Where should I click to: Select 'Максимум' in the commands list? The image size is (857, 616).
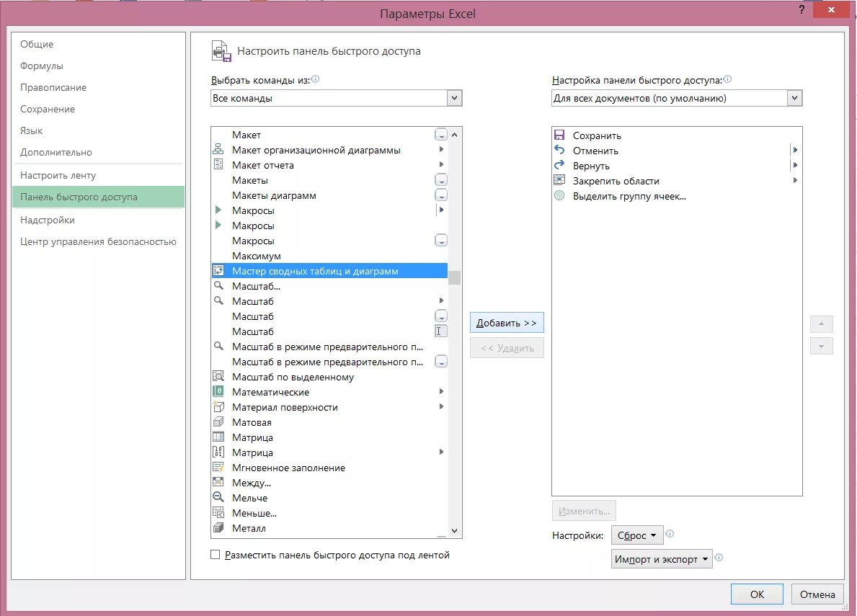(329, 256)
